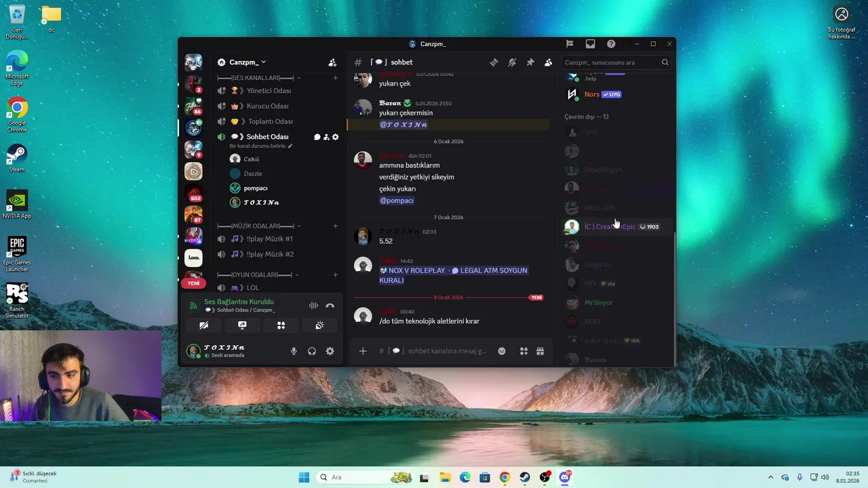Toggle the member list icon
This screenshot has width=868, height=488.
point(548,62)
